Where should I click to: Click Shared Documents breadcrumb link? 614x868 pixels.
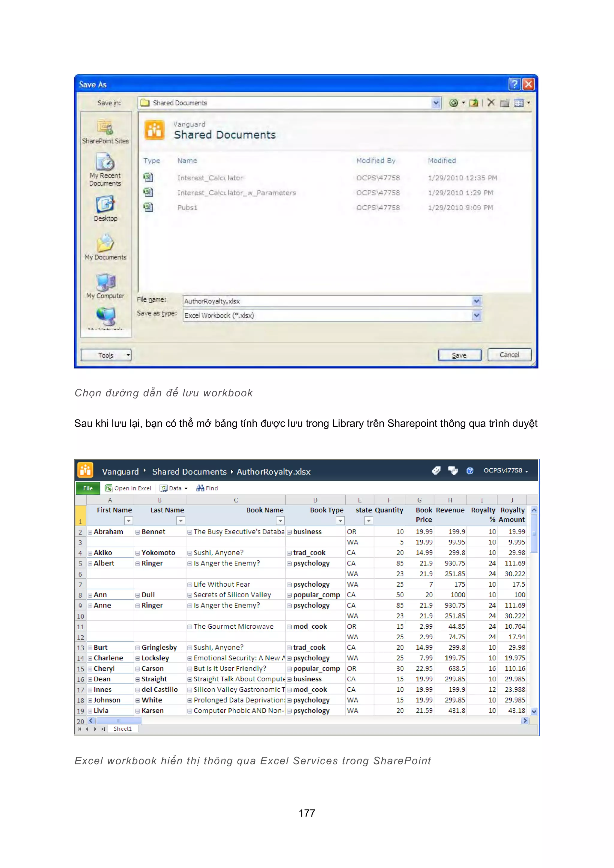click(x=189, y=471)
